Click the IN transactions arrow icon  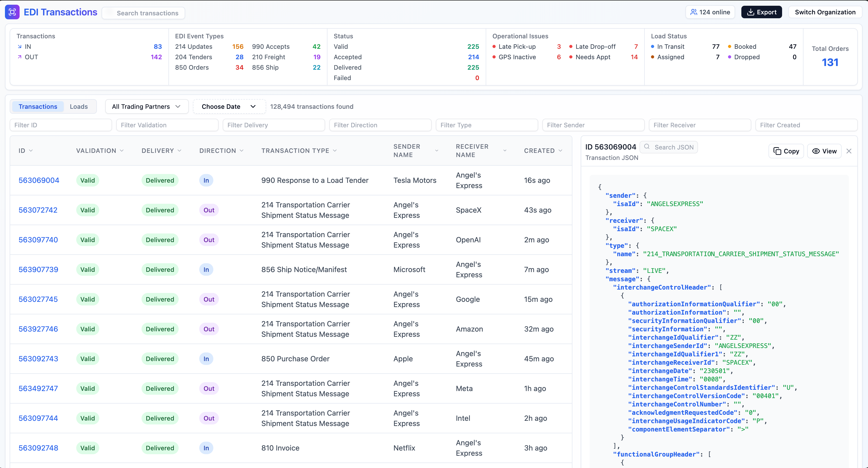20,46
